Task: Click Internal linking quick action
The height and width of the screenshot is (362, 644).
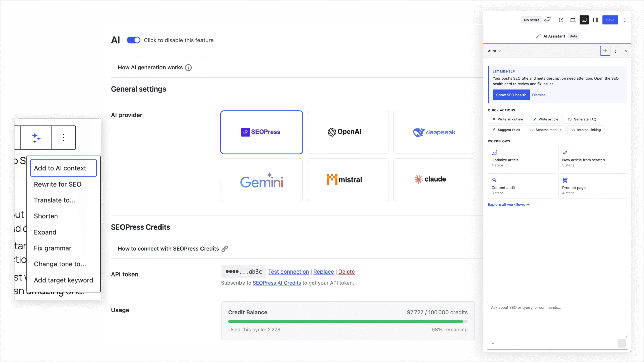Action: (586, 130)
